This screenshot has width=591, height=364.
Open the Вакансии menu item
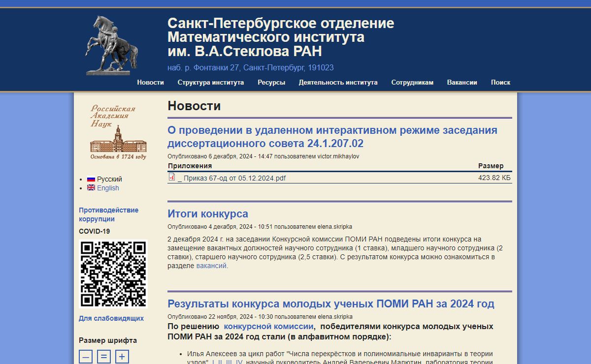click(462, 83)
